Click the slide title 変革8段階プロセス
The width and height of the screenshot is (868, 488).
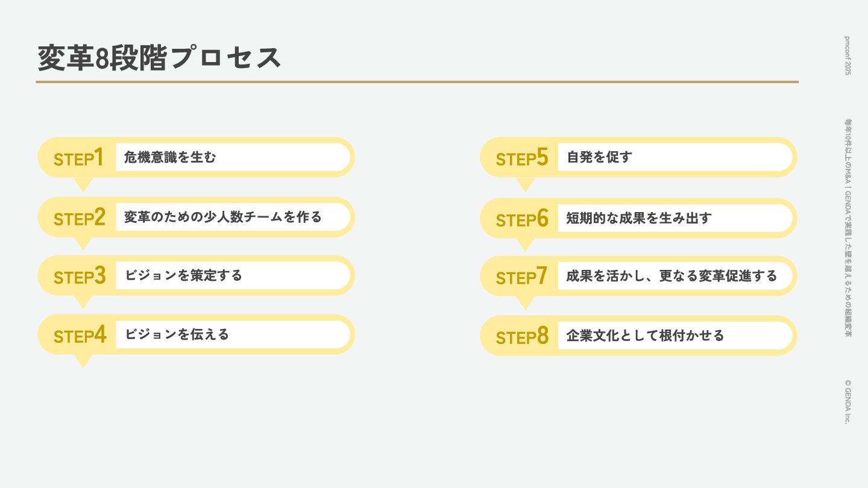tap(160, 58)
